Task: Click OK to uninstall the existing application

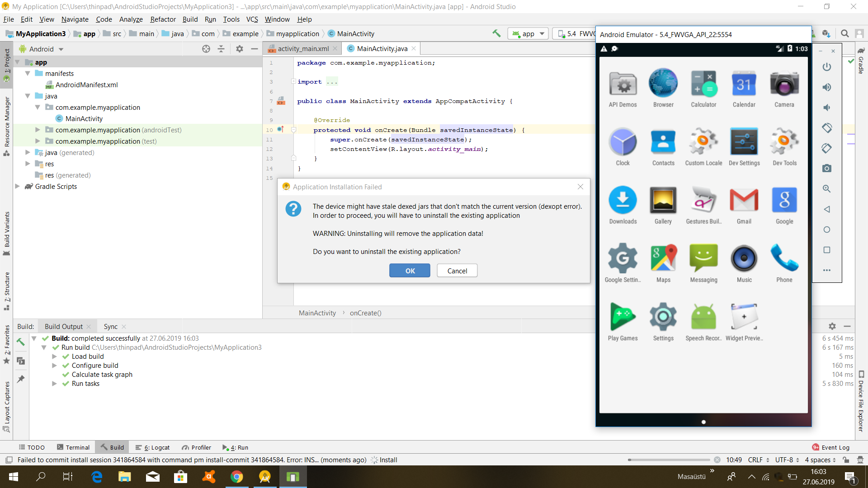Action: coord(410,271)
